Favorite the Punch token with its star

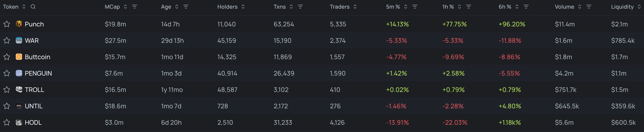click(x=7, y=24)
